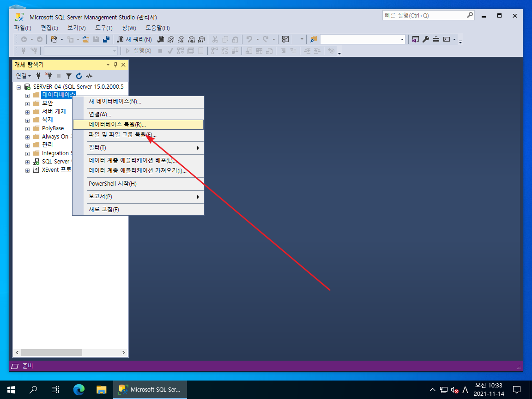Image resolution: width=532 pixels, height=399 pixels.
Task: Click the taskbar search magnifier
Action: pos(33,389)
